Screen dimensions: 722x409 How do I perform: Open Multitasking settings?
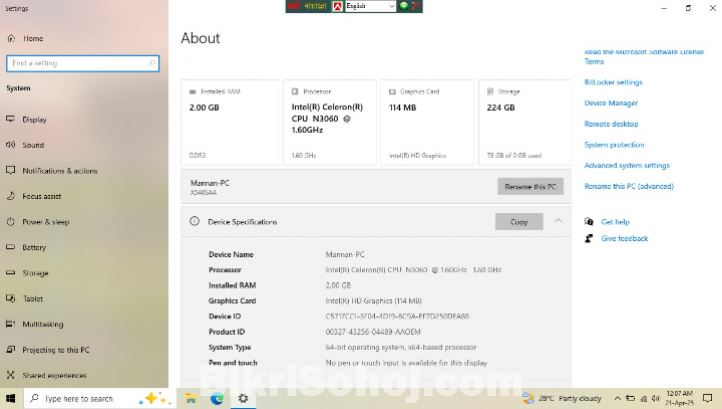tap(43, 324)
